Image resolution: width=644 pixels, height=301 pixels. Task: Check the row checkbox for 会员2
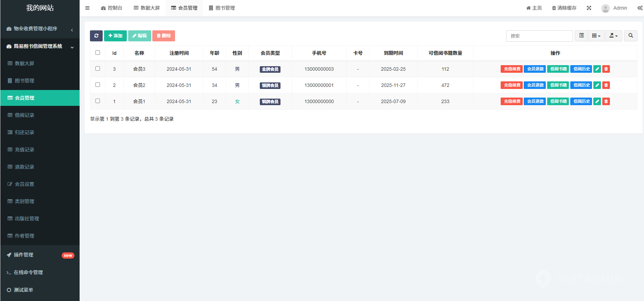point(98,85)
